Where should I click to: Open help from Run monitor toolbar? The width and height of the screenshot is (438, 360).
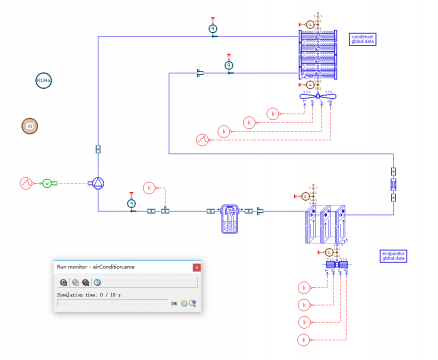tap(97, 282)
